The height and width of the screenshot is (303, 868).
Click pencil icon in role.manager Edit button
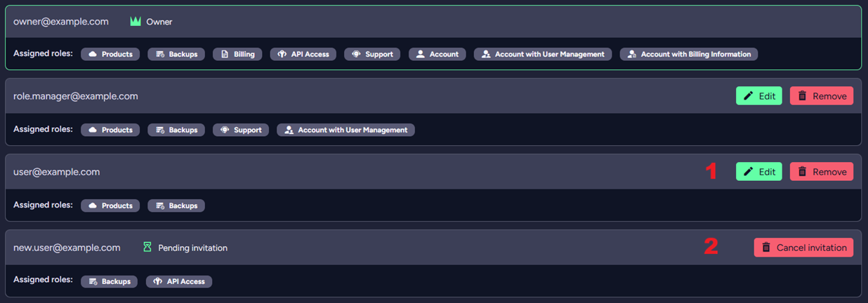pos(749,96)
